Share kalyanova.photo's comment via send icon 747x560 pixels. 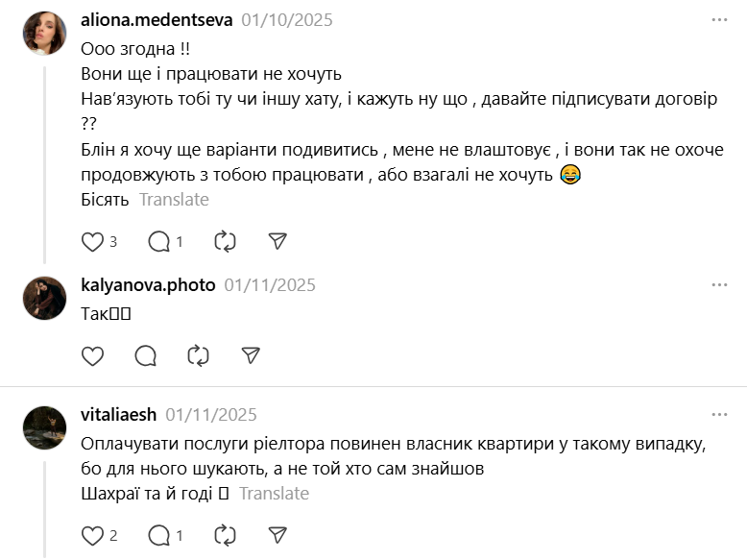251,356
